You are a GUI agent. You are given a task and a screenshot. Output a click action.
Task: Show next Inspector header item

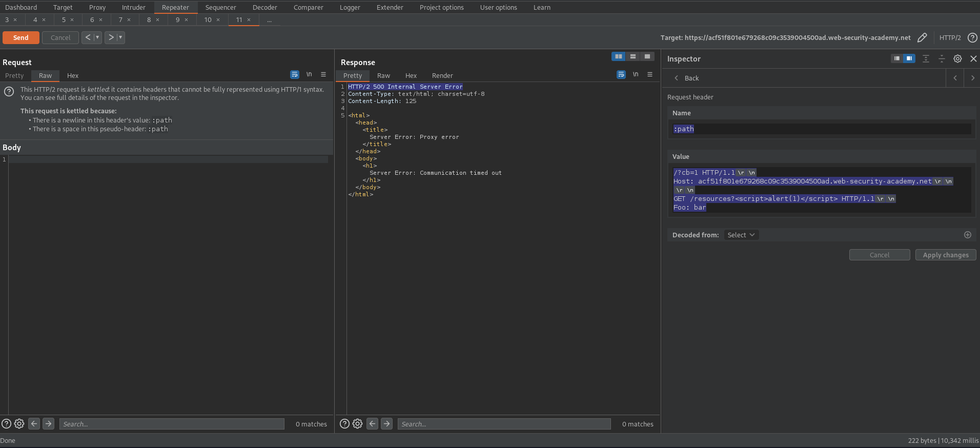(972, 78)
